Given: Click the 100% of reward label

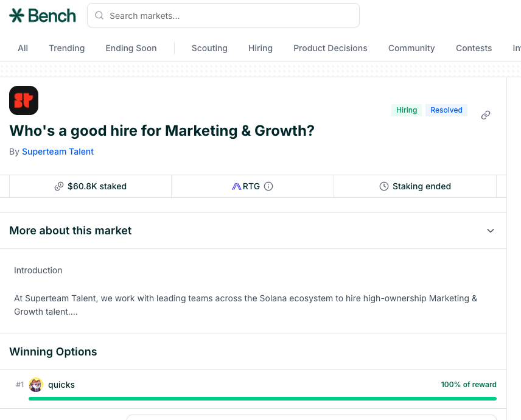Looking at the screenshot, I should [469, 385].
